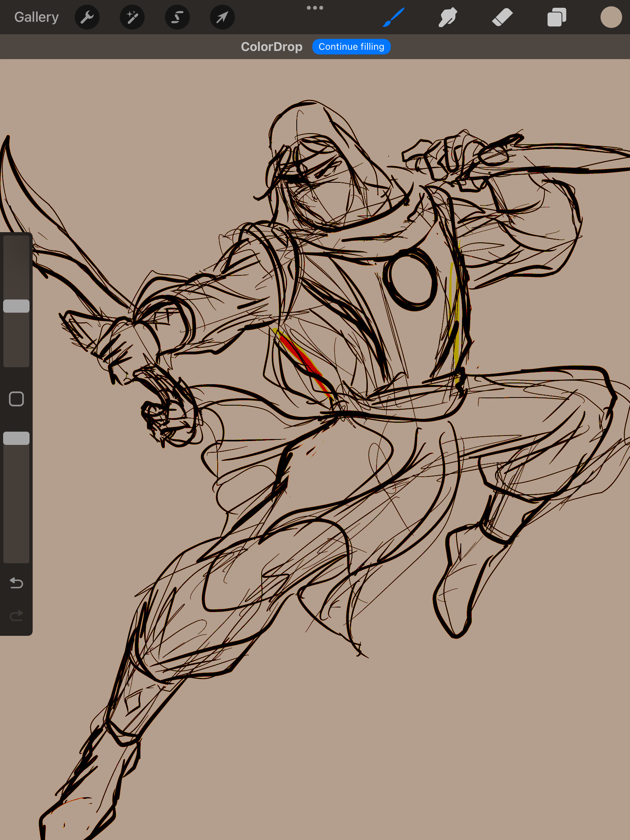630x840 pixels.
Task: Adjust the brush size slider handle
Action: pos(16,306)
